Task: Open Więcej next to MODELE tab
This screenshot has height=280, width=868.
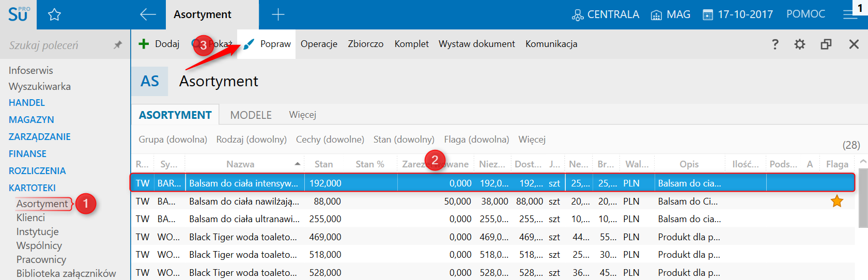Action: [303, 115]
